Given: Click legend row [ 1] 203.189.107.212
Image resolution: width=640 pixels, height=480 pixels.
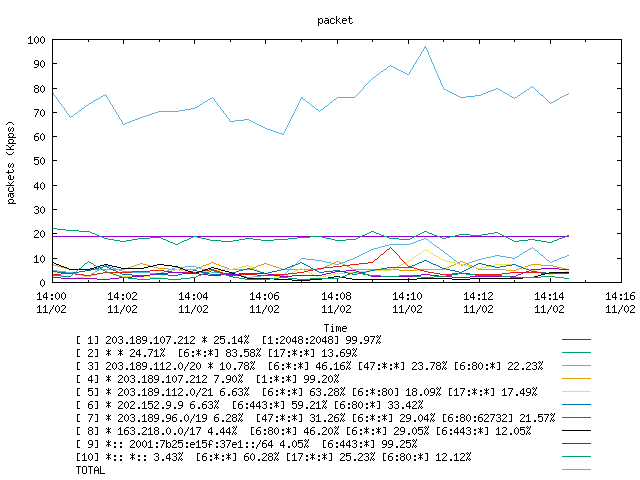Looking at the screenshot, I should (x=228, y=340).
